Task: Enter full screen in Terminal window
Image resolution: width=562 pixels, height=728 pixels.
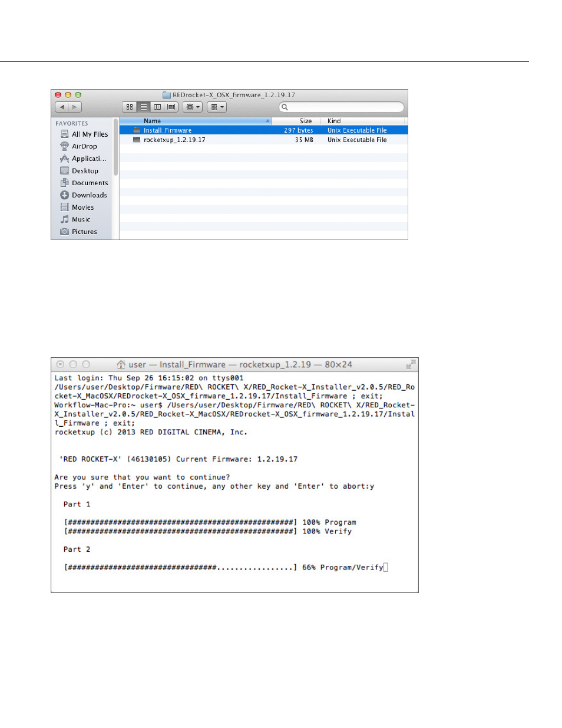Action: 411,364
